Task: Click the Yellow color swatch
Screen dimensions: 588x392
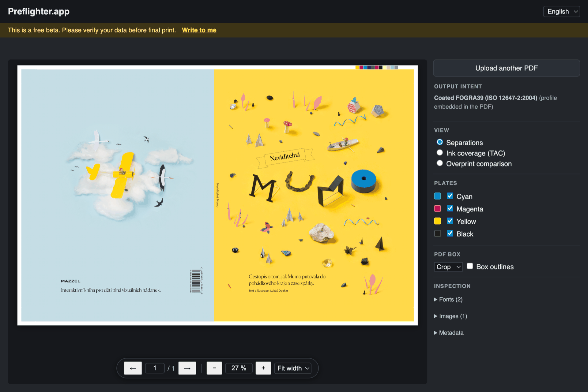Action: point(438,221)
